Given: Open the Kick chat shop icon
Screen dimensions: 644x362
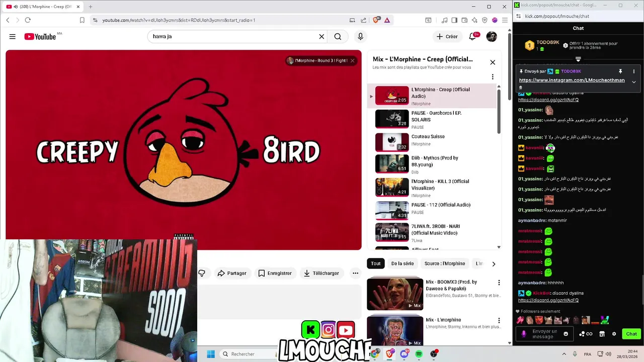Looking at the screenshot, I should click(x=602, y=334).
